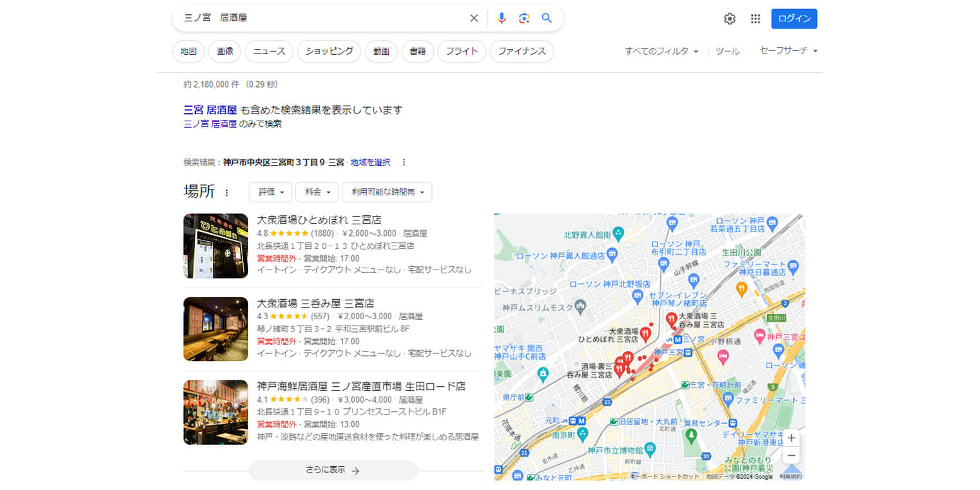Click the ログイン button

[x=794, y=19]
